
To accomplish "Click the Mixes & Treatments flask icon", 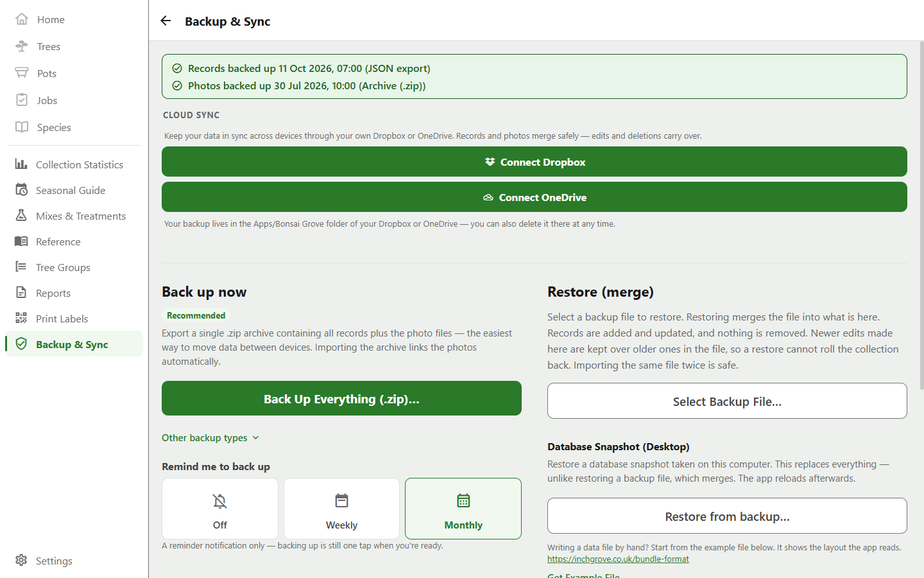I will point(21,216).
